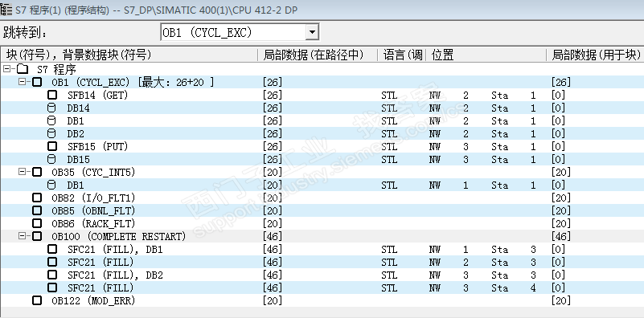Click the S7 程序 root label
Image resolution: width=644 pixels, height=318 pixels.
(x=56, y=69)
